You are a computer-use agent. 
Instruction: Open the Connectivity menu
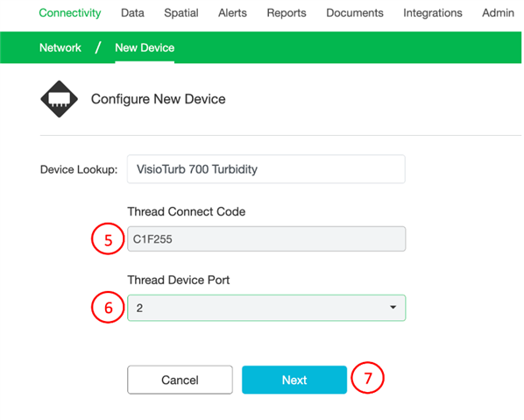70,12
